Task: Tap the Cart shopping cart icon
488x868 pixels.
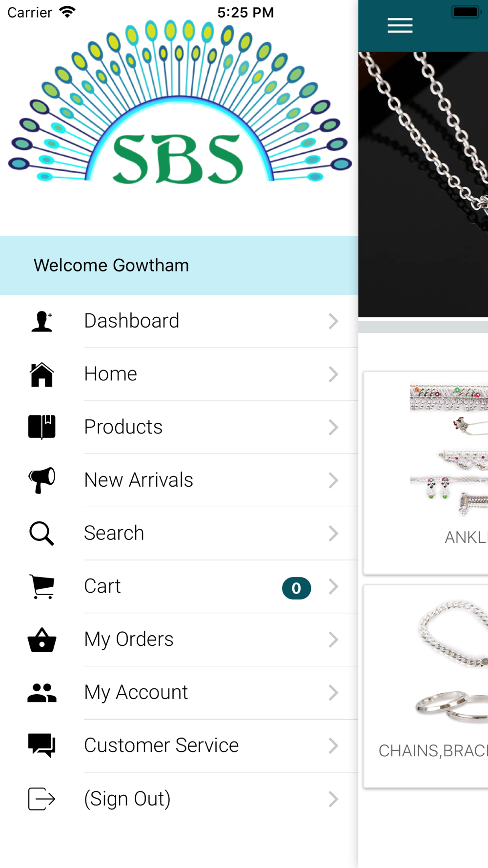Action: point(42,586)
